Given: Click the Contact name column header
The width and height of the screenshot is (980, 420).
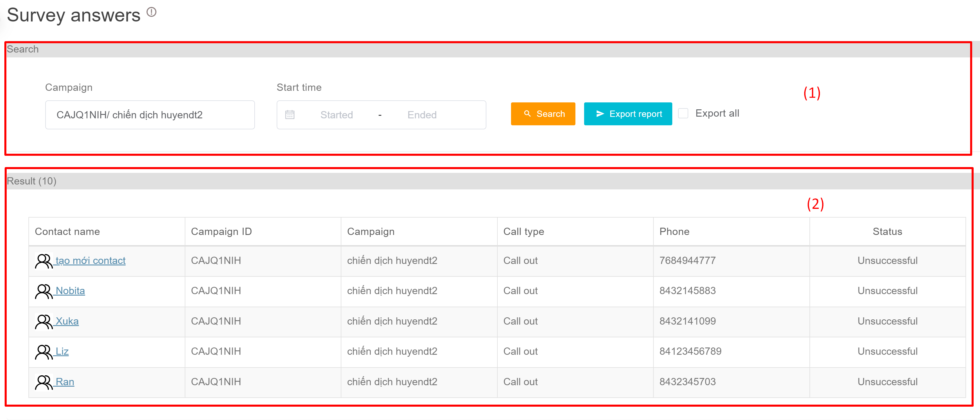Looking at the screenshot, I should (x=67, y=231).
